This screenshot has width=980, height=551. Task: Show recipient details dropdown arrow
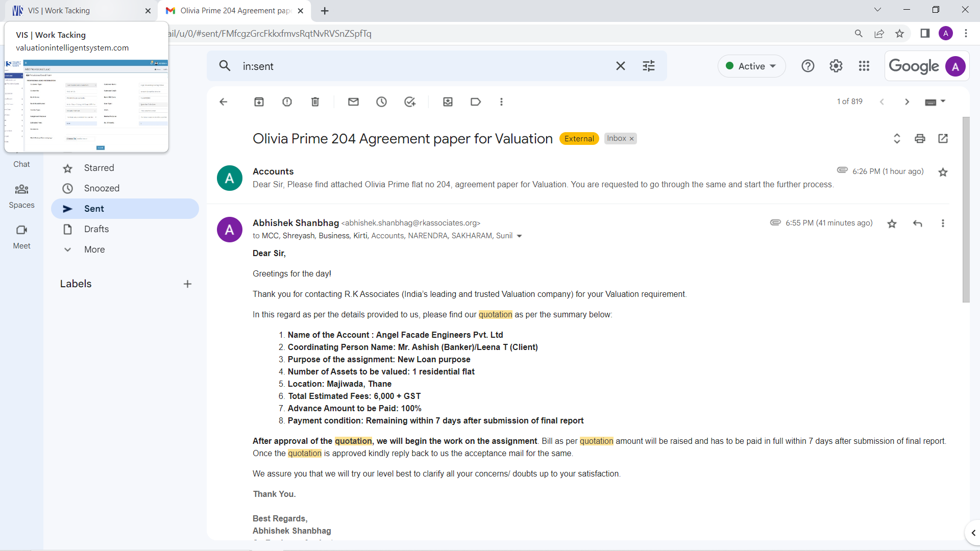tap(519, 236)
